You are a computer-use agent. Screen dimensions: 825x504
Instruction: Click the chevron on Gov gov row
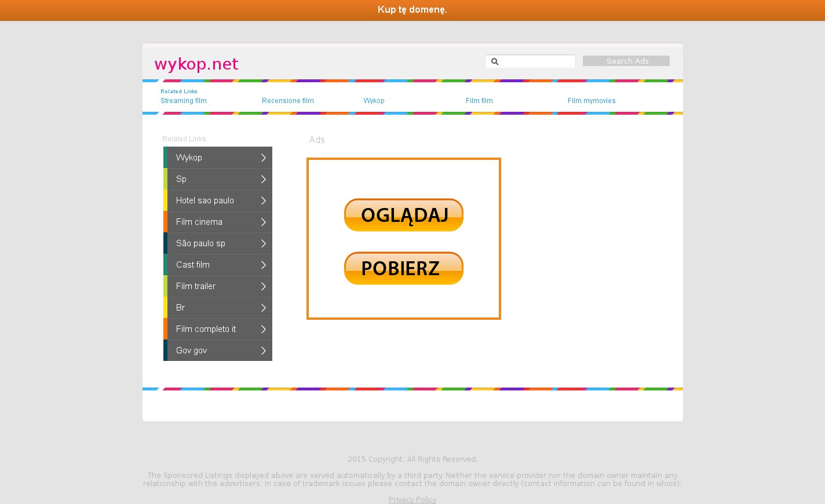pos(263,350)
